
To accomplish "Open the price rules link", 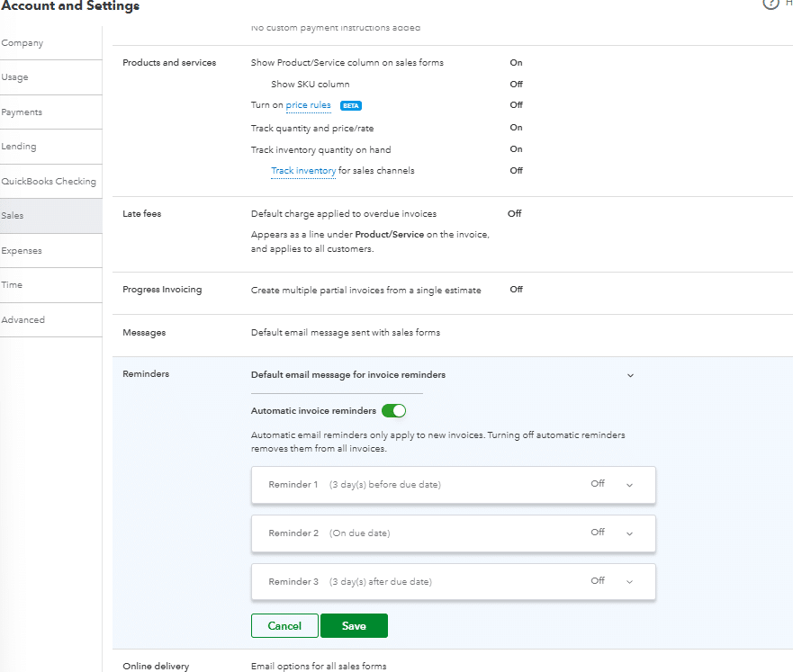I will click(x=308, y=105).
